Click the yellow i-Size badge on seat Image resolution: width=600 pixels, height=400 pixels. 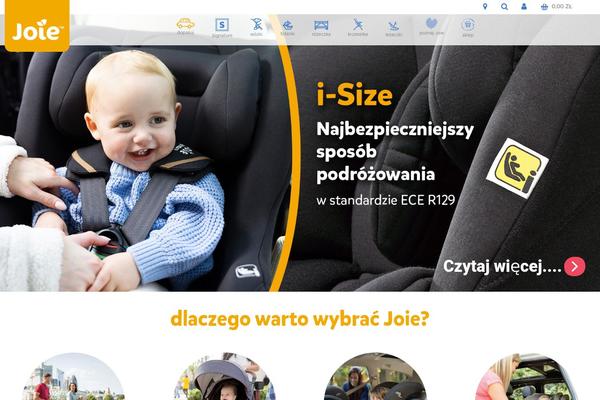(517, 169)
